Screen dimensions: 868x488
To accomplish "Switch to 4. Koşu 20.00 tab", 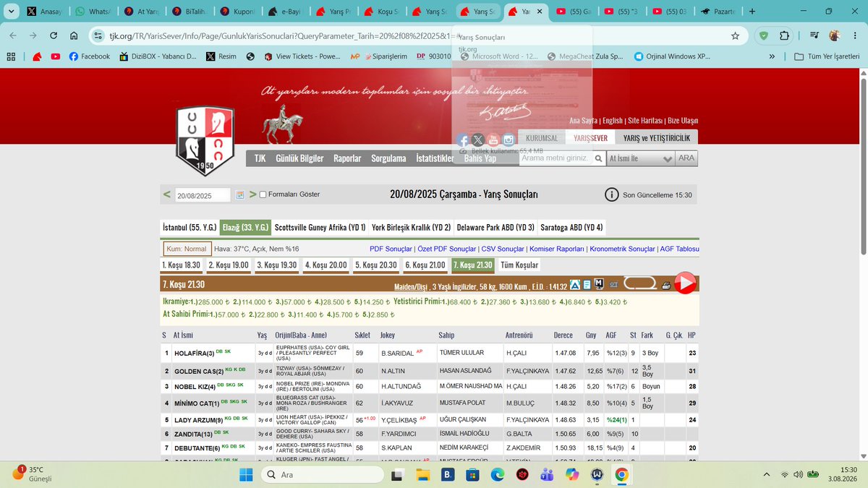I will click(x=325, y=265).
